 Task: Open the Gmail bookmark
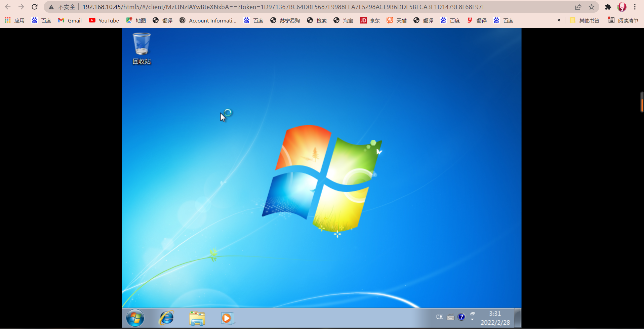pos(70,20)
